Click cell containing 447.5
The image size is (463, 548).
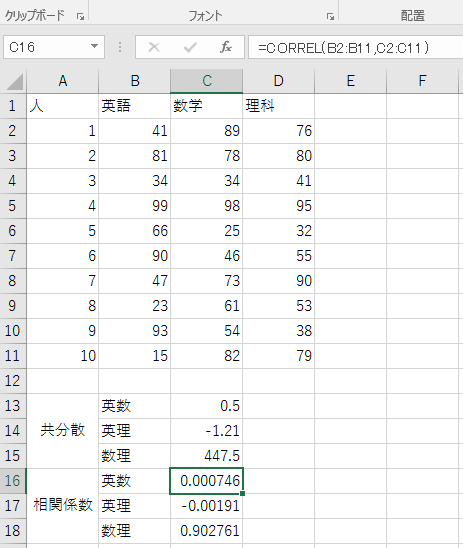tap(207, 456)
